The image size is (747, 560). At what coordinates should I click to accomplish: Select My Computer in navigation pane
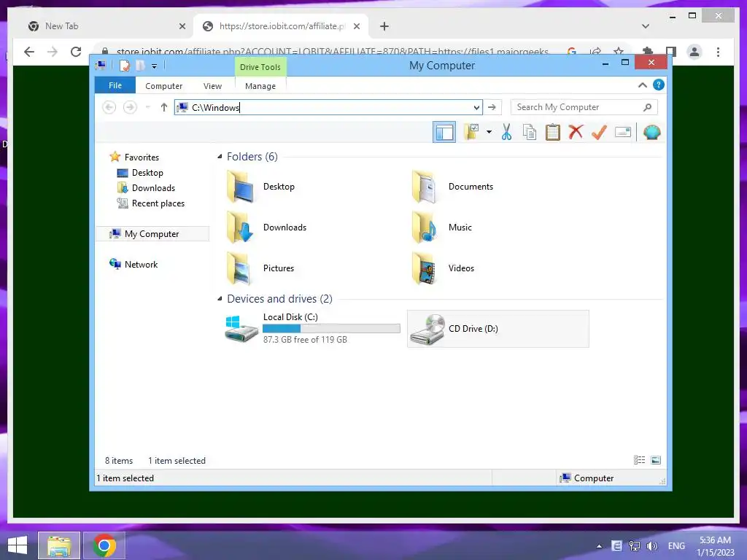tap(152, 234)
